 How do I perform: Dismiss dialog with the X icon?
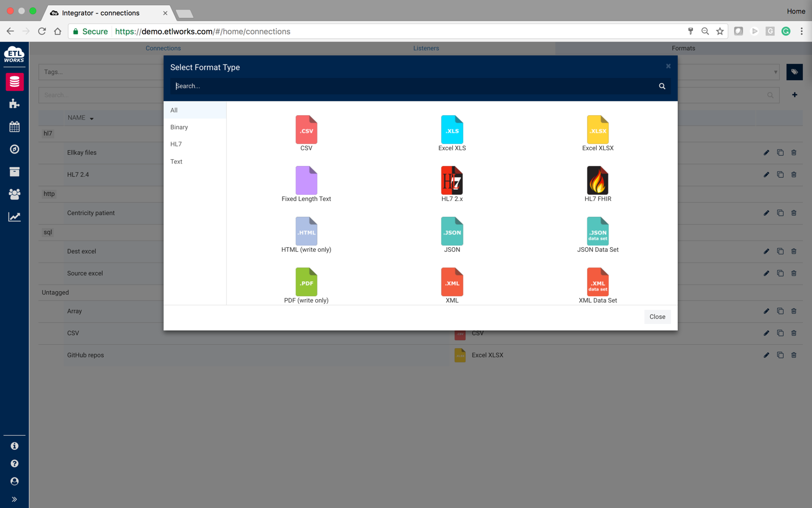coord(668,66)
